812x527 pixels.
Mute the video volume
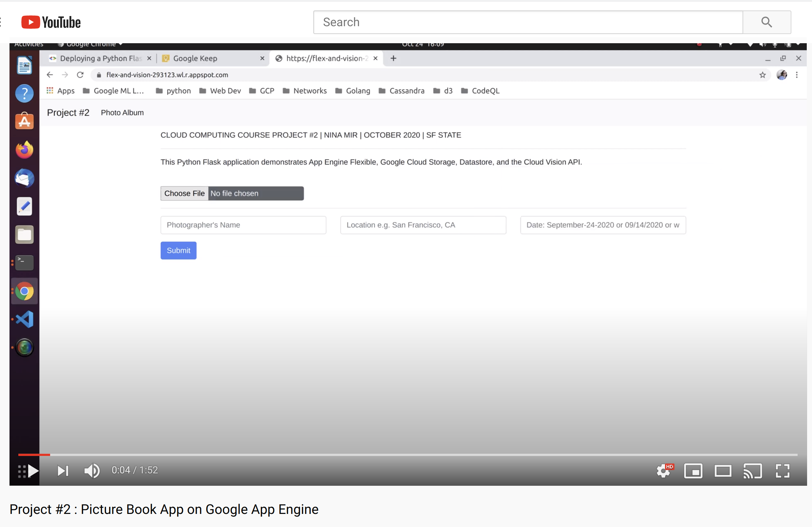[x=92, y=471]
